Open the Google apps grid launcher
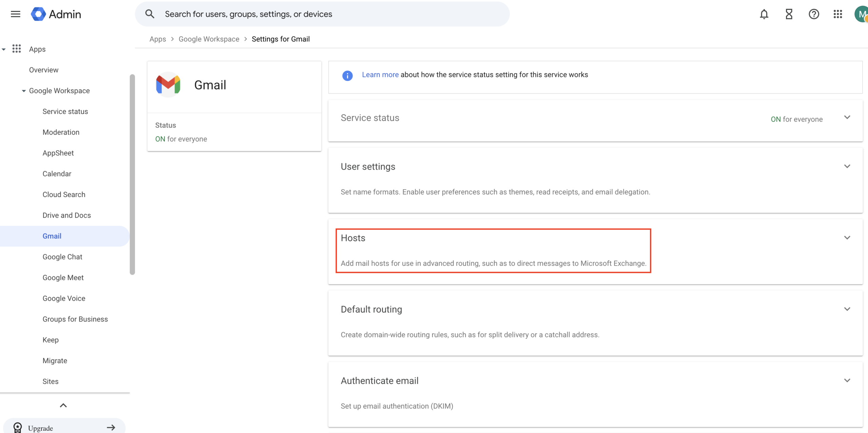Viewport: 868px width, 433px height. click(x=838, y=14)
